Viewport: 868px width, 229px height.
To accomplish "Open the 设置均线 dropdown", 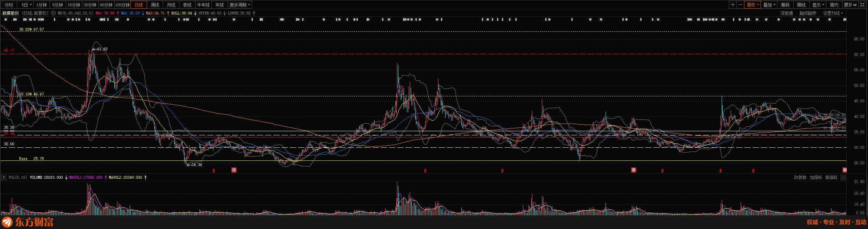I will pos(833,13).
